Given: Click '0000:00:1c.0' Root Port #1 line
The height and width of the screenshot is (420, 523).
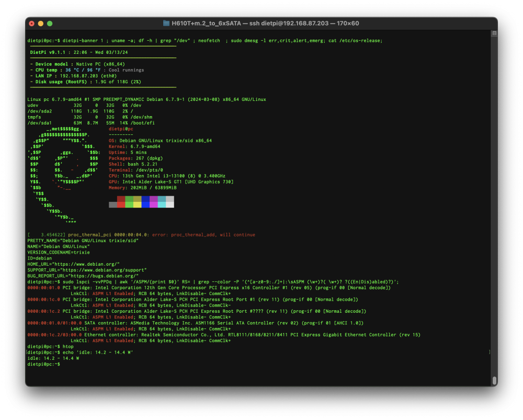Looking at the screenshot, I should tap(192, 300).
